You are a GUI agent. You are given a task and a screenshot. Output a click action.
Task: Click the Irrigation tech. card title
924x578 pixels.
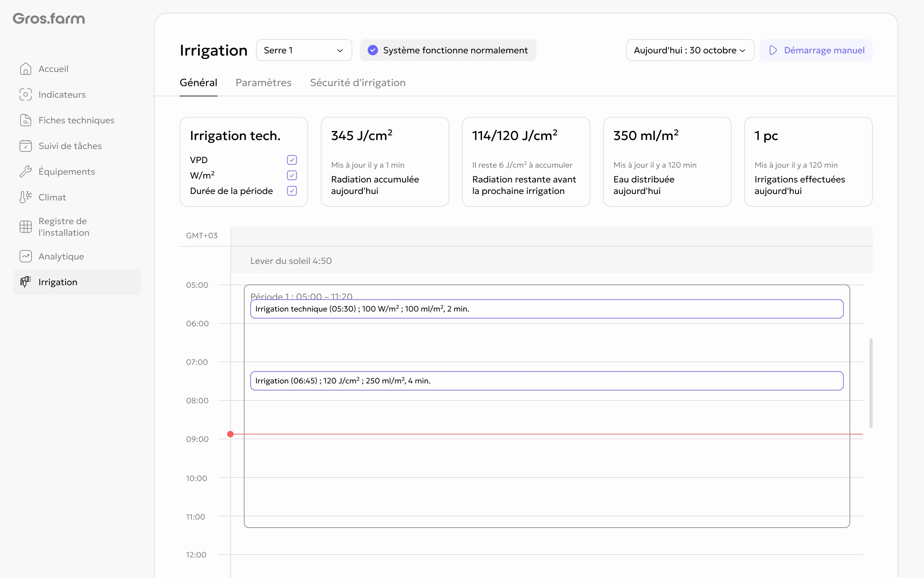(235, 136)
